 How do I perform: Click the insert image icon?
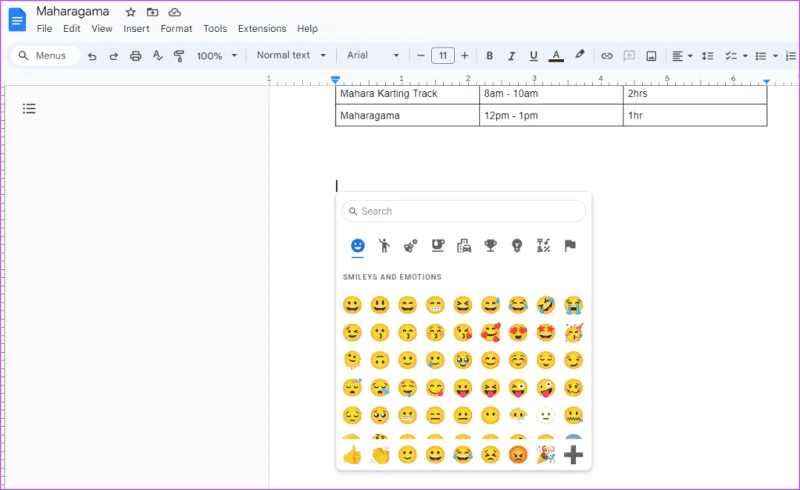click(651, 56)
